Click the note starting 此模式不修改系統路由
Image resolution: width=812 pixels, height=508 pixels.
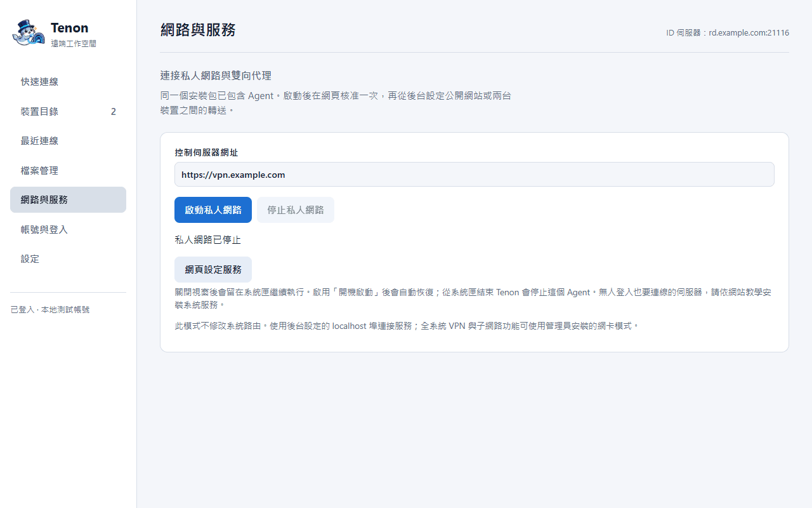click(407, 326)
